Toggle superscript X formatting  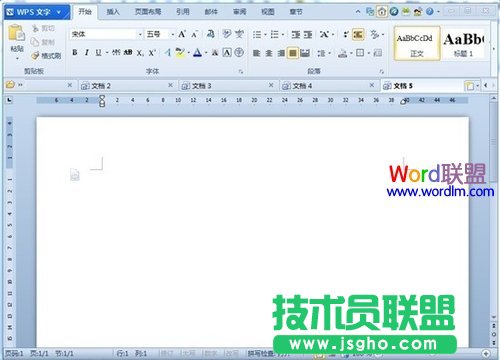152,53
